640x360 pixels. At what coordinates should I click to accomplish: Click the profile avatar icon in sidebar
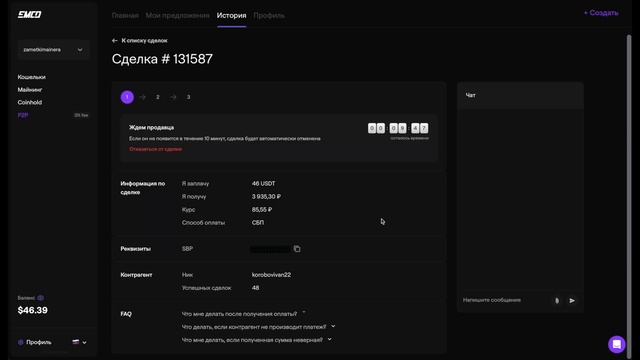point(21,342)
